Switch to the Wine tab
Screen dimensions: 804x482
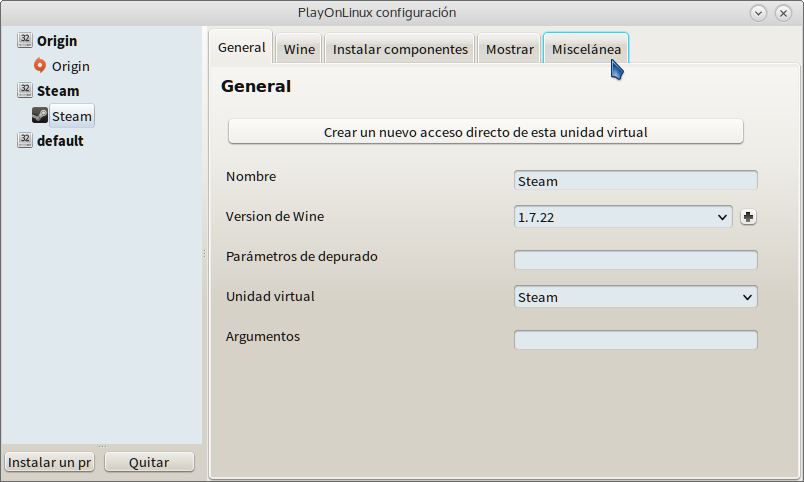299,49
